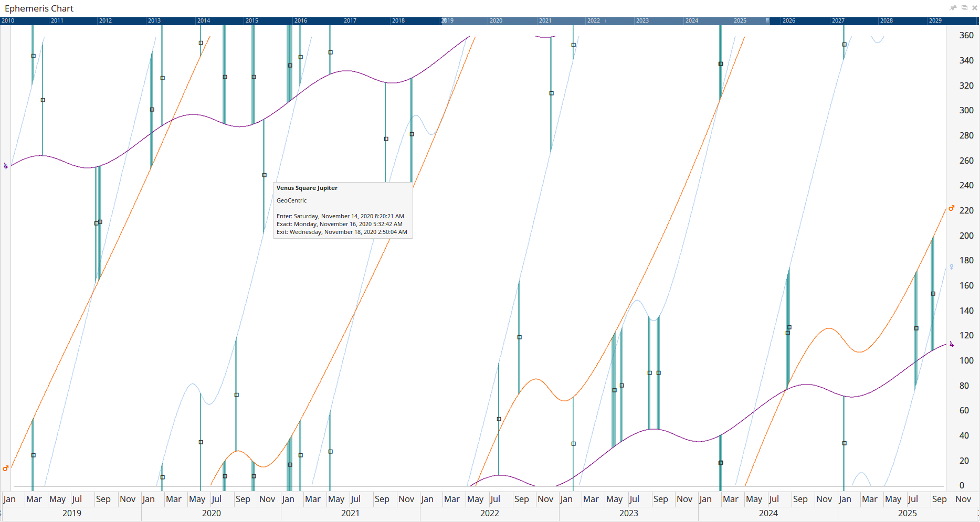
Task: Click the Sep month label above 2020
Action: tap(243, 499)
